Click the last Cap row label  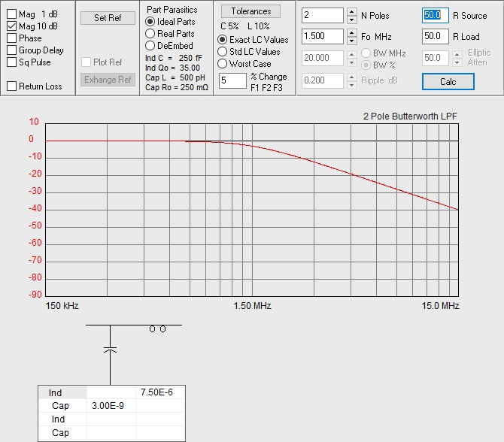60,433
